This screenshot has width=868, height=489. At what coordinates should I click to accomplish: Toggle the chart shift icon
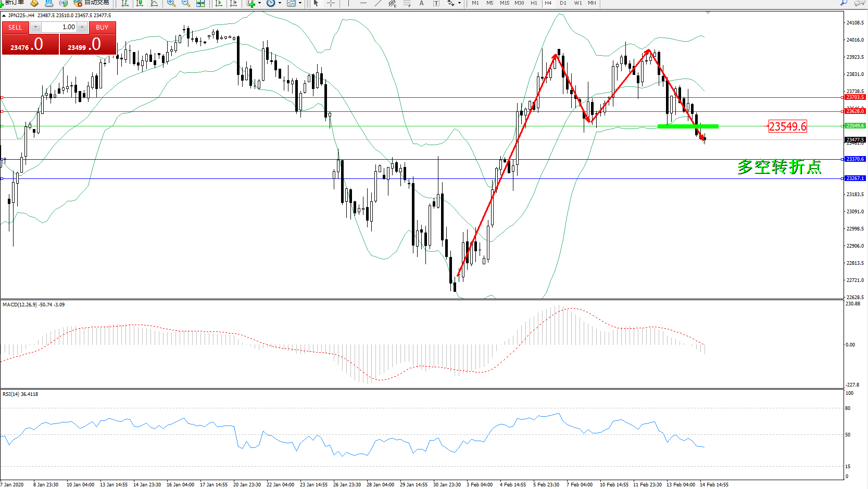(x=233, y=3)
